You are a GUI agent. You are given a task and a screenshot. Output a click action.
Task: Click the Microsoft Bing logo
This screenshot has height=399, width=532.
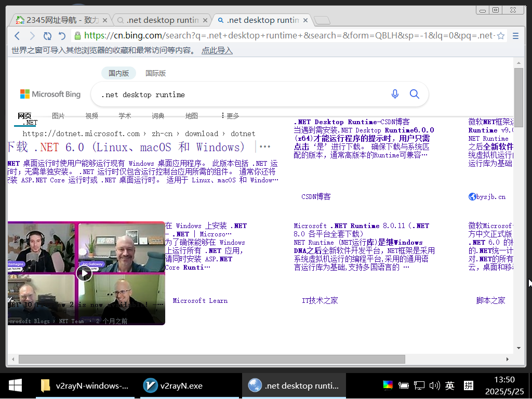click(50, 94)
